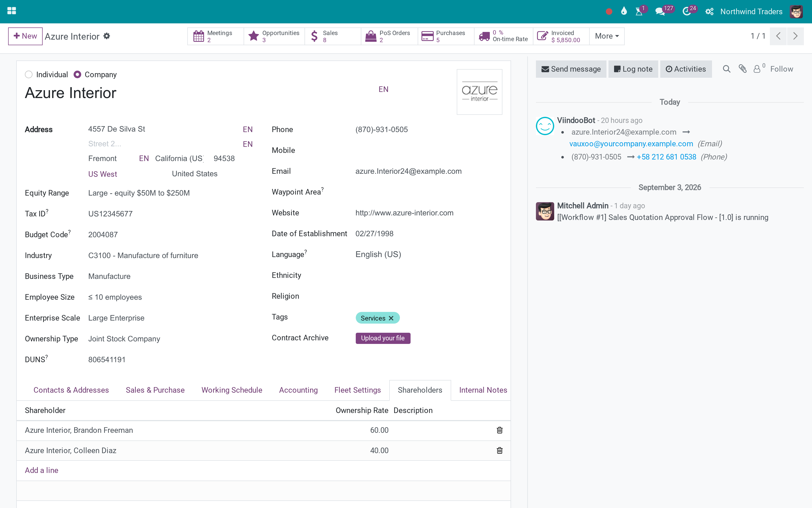Select the Shareholders tab
This screenshot has height=508, width=812.
tap(420, 390)
